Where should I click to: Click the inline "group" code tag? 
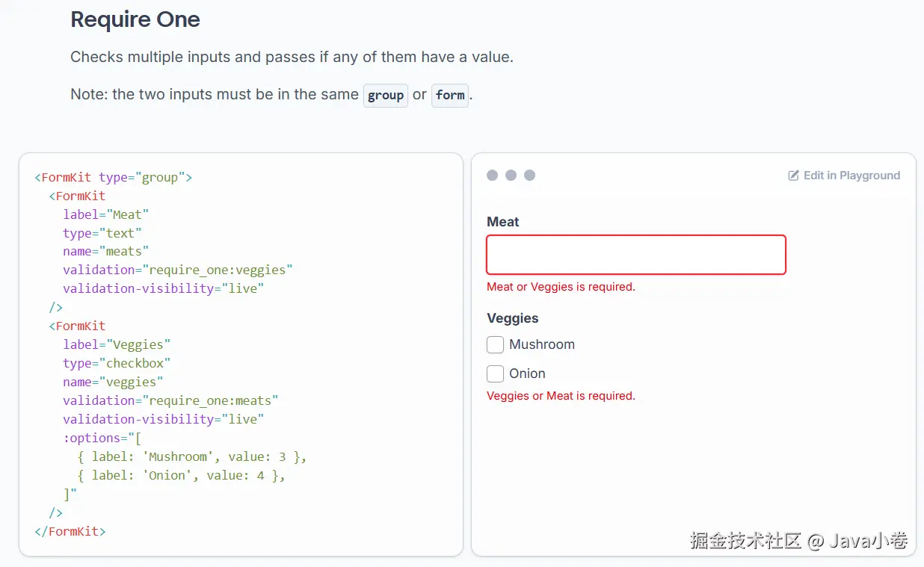tap(386, 96)
